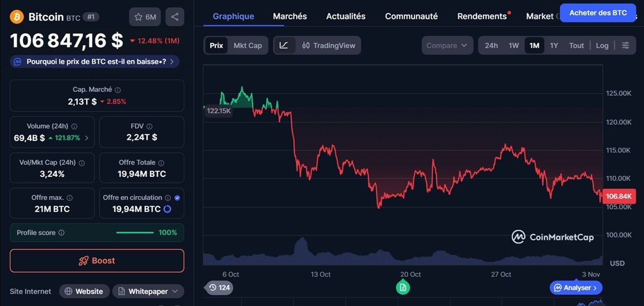The height and width of the screenshot is (306, 644).
Task: Open TradingView candlestick chart mode
Action: (328, 46)
